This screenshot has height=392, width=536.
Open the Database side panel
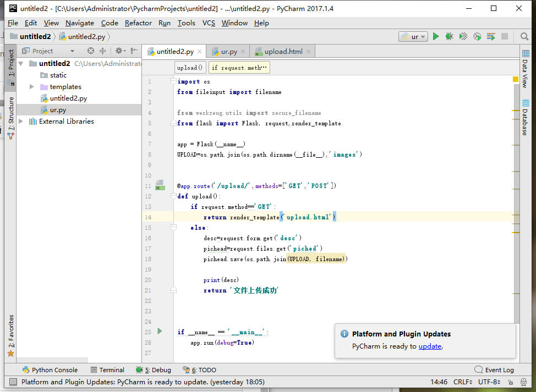(x=526, y=117)
